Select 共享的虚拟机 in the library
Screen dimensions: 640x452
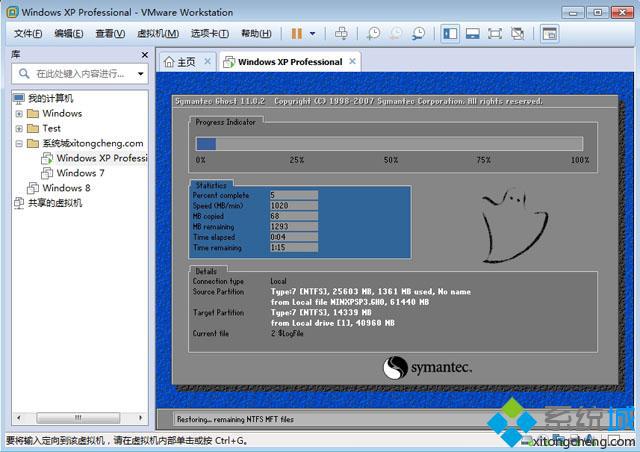(x=55, y=203)
